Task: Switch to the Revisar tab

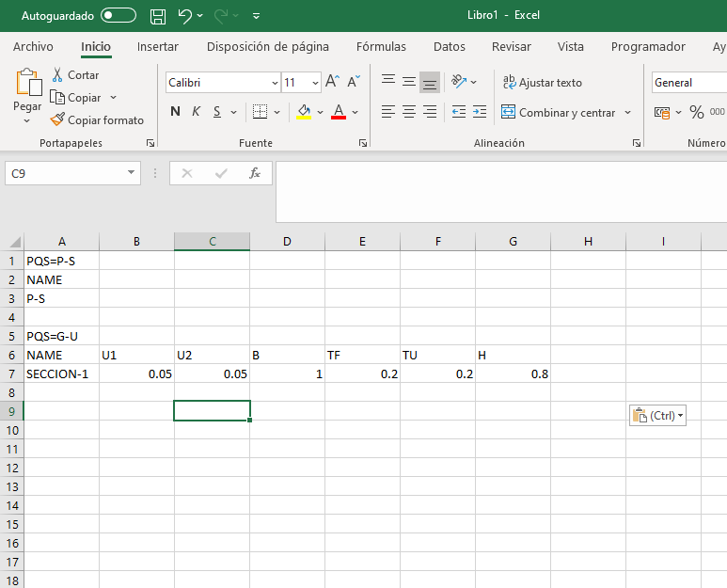Action: tap(512, 47)
